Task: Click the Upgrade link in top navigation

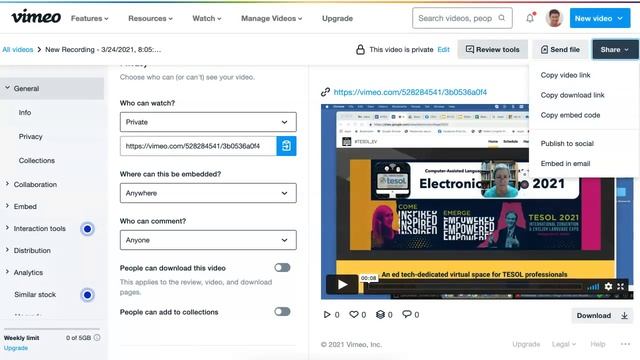Action: click(337, 18)
